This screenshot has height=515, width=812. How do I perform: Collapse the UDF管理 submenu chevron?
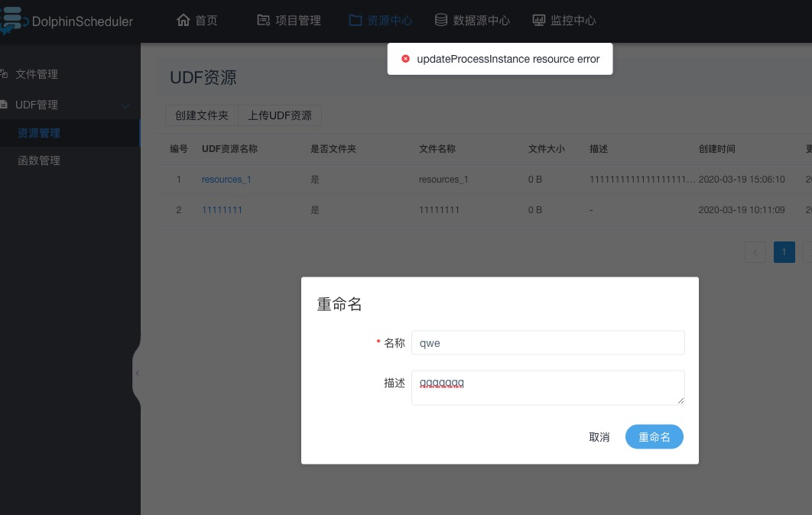pyautogui.click(x=125, y=105)
